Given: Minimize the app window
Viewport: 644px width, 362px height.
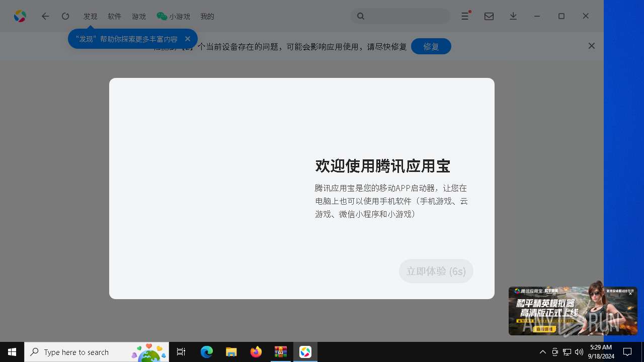Looking at the screenshot, I should (537, 16).
